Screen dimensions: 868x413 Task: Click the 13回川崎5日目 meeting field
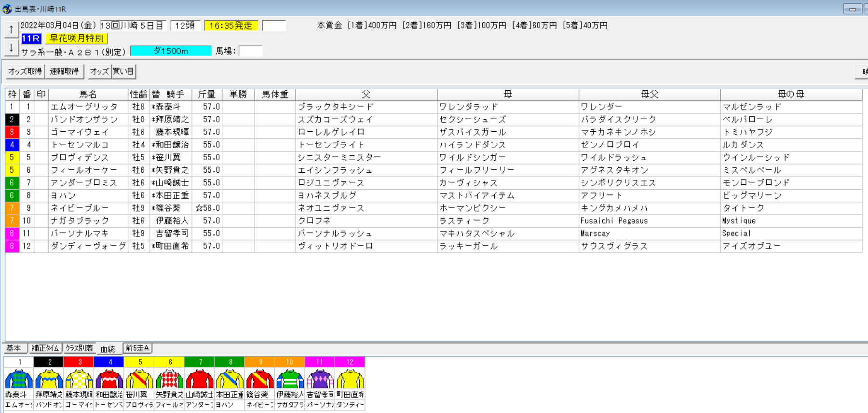click(134, 26)
